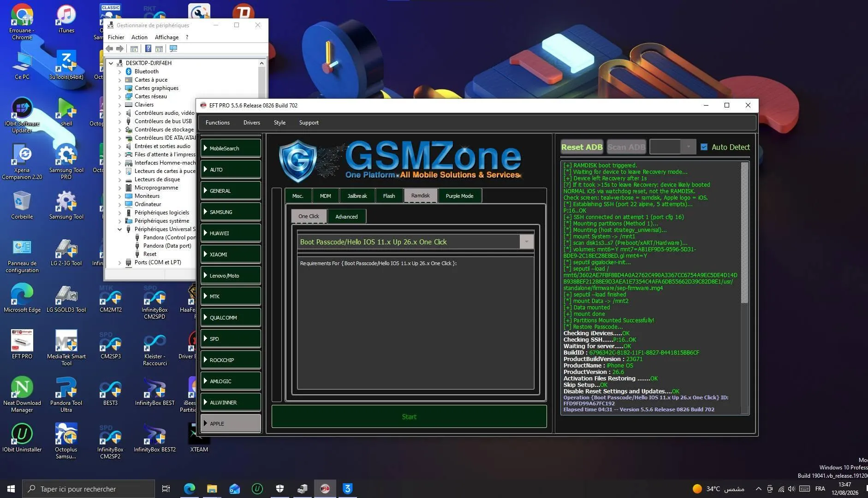The height and width of the screenshot is (498, 868).
Task: Switch to the Advanced sub-tab
Action: pyautogui.click(x=346, y=217)
